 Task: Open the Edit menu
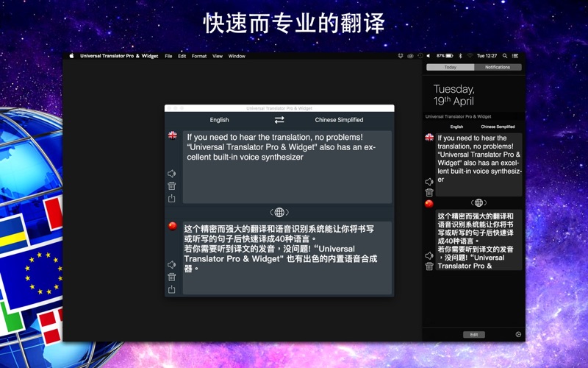pyautogui.click(x=182, y=56)
